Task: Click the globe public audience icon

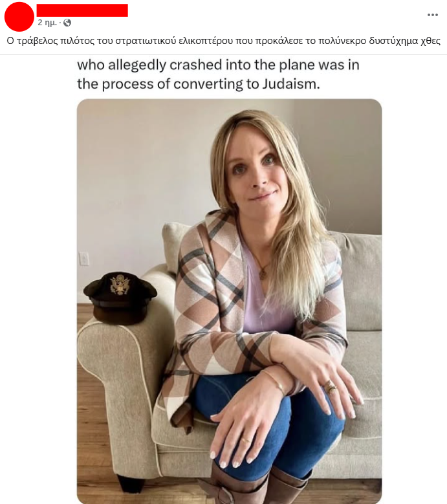Action: [x=67, y=23]
